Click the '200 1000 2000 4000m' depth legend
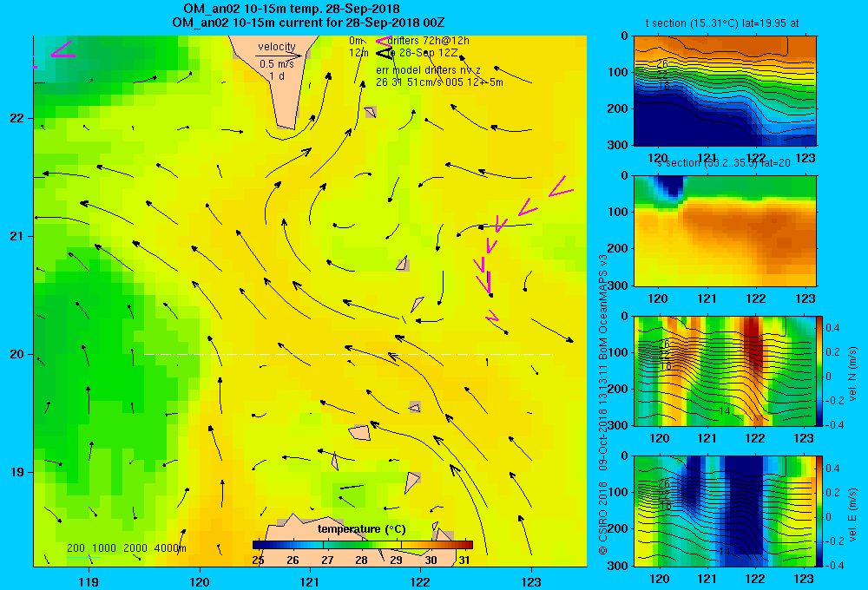 [x=126, y=548]
